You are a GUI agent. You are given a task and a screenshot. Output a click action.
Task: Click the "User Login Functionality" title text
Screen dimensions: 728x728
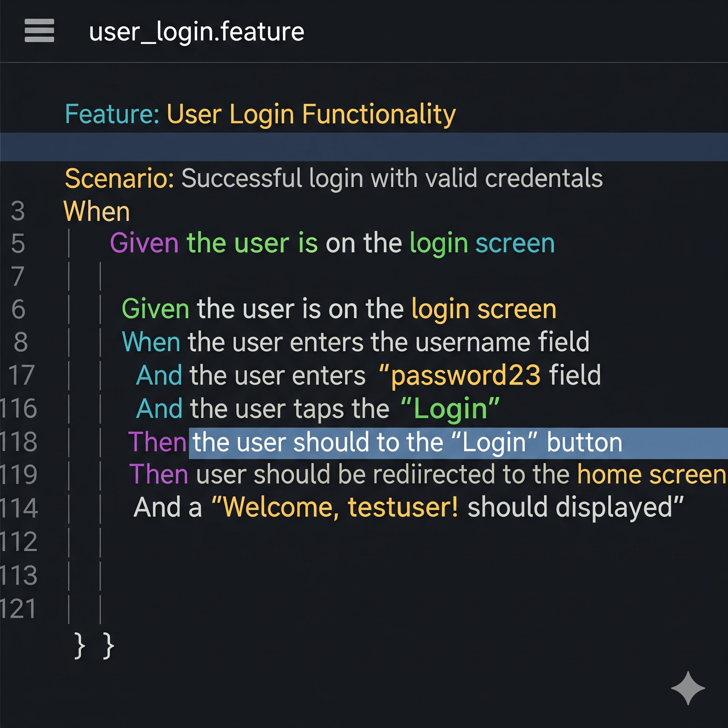311,114
